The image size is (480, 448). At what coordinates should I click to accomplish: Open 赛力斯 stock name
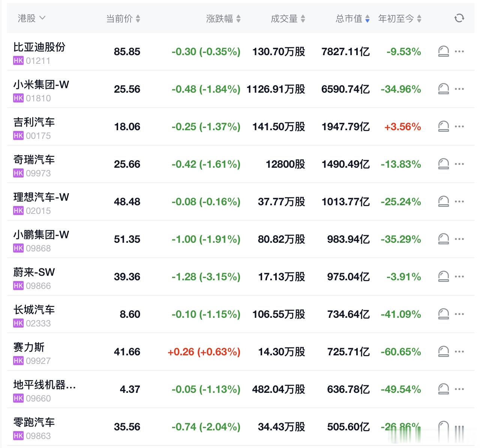click(29, 347)
